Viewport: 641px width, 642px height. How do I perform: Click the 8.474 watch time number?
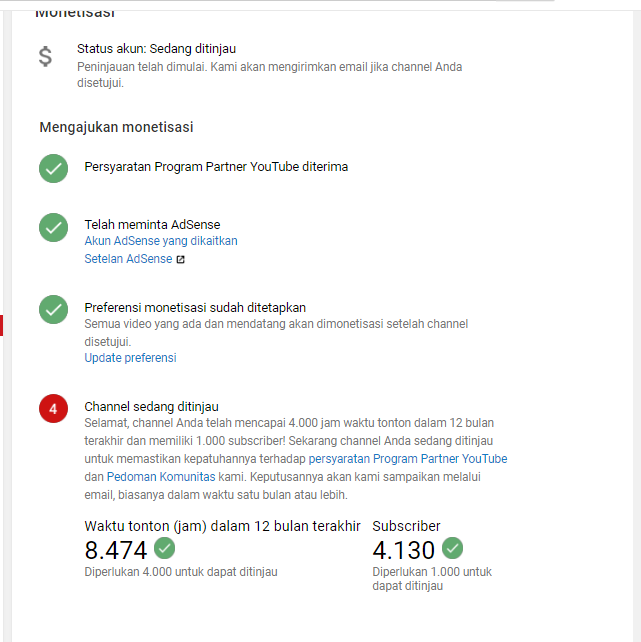115,550
